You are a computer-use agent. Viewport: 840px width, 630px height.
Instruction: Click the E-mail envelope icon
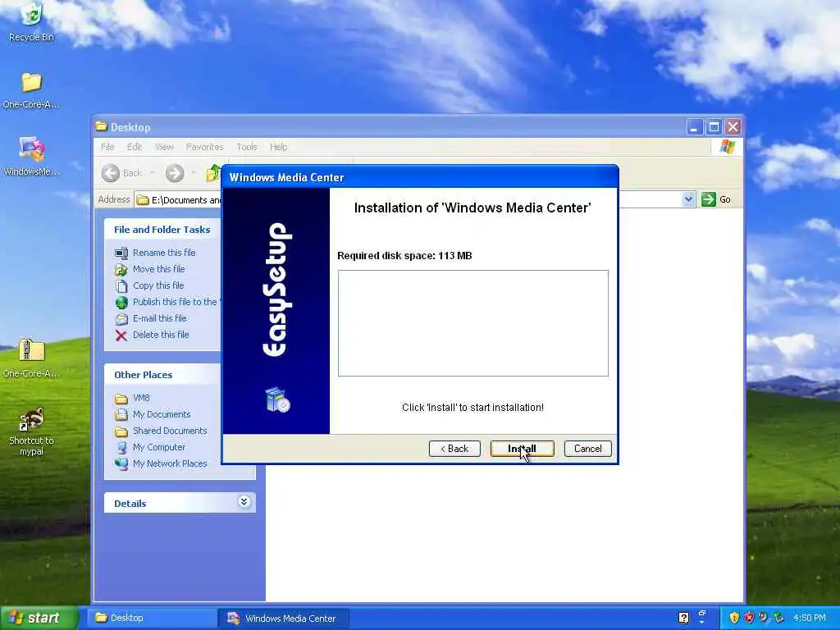[x=121, y=319]
